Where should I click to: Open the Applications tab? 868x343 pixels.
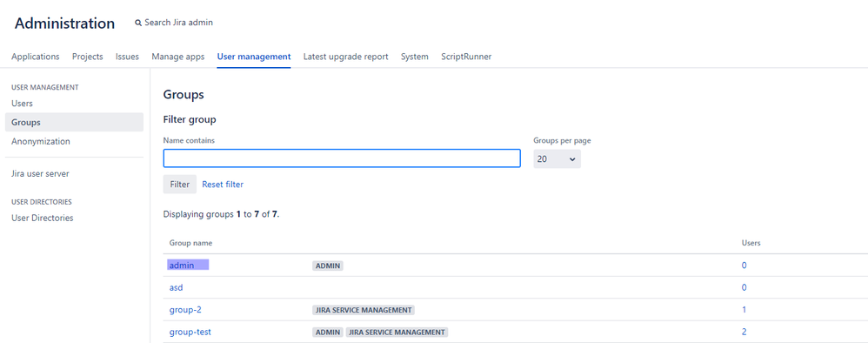pyautogui.click(x=36, y=57)
